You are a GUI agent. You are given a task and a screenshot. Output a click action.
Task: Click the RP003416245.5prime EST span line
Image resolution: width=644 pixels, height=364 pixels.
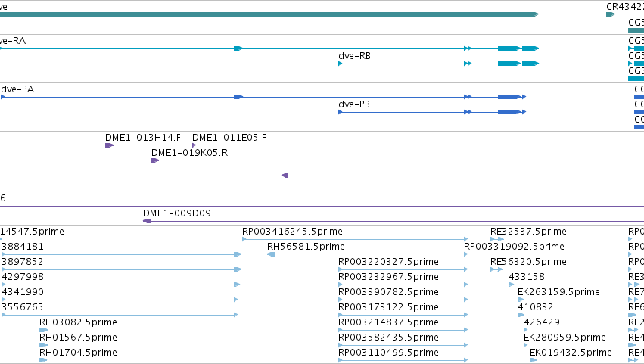click(x=355, y=239)
